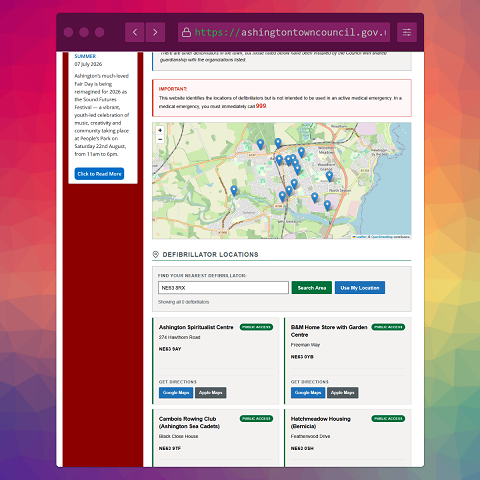The width and height of the screenshot is (480, 480).
Task: Select the southernmost map marker near the estuary
Action: [x=327, y=205]
